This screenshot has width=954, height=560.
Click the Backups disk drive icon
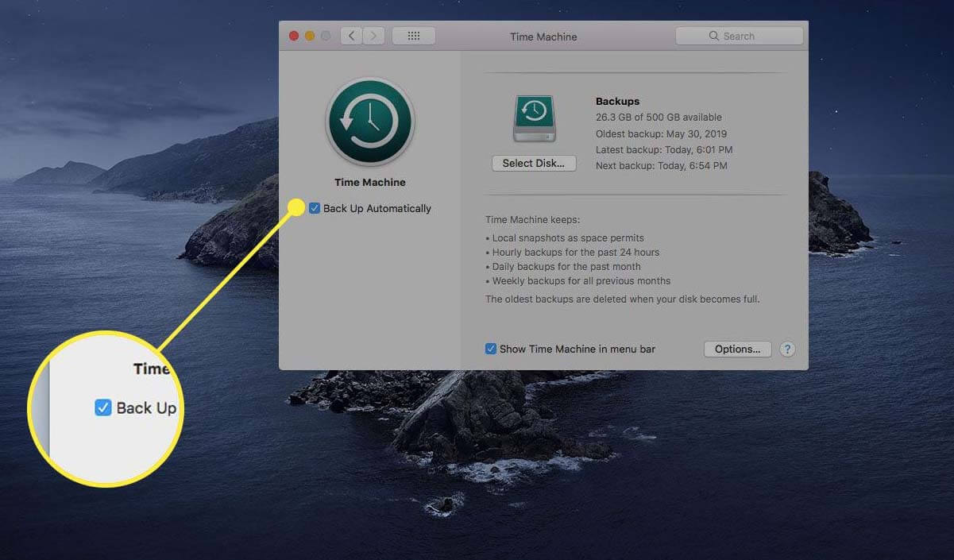point(535,118)
